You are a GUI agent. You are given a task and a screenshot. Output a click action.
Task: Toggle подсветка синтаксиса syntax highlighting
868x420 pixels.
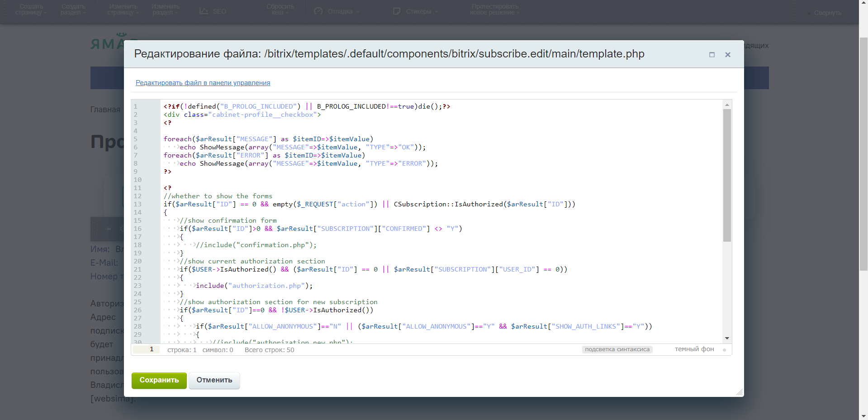(617, 349)
